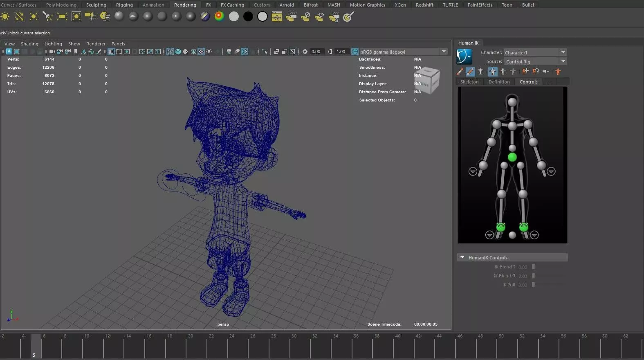The height and width of the screenshot is (360, 644).
Task: Collapse the HumanIK Controls section
Action: [462, 257]
